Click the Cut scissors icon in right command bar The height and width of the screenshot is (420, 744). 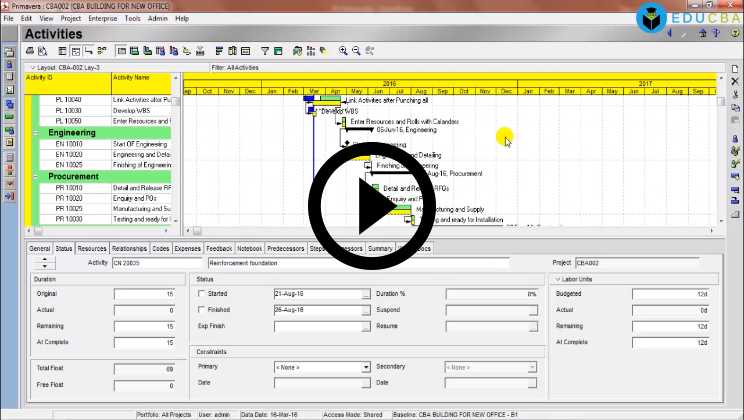735,106
